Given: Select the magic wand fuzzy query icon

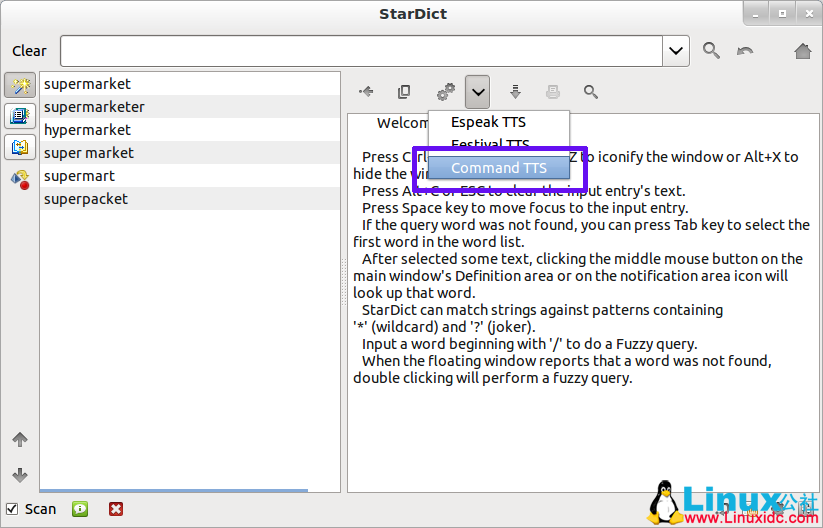Looking at the screenshot, I should tap(20, 85).
